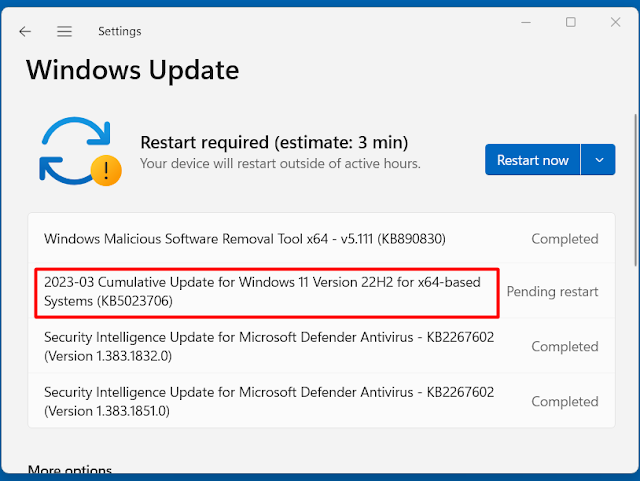Click the Restart now button
Screen dimensions: 640x481
pos(532,160)
